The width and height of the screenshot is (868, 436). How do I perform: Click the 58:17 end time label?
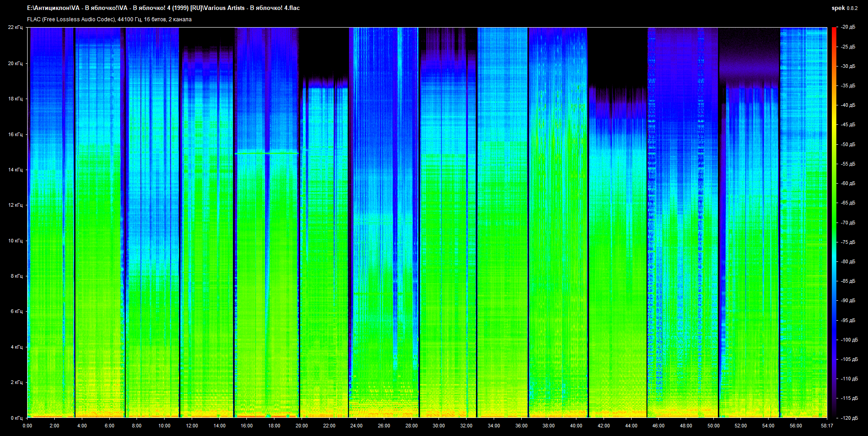coord(827,426)
